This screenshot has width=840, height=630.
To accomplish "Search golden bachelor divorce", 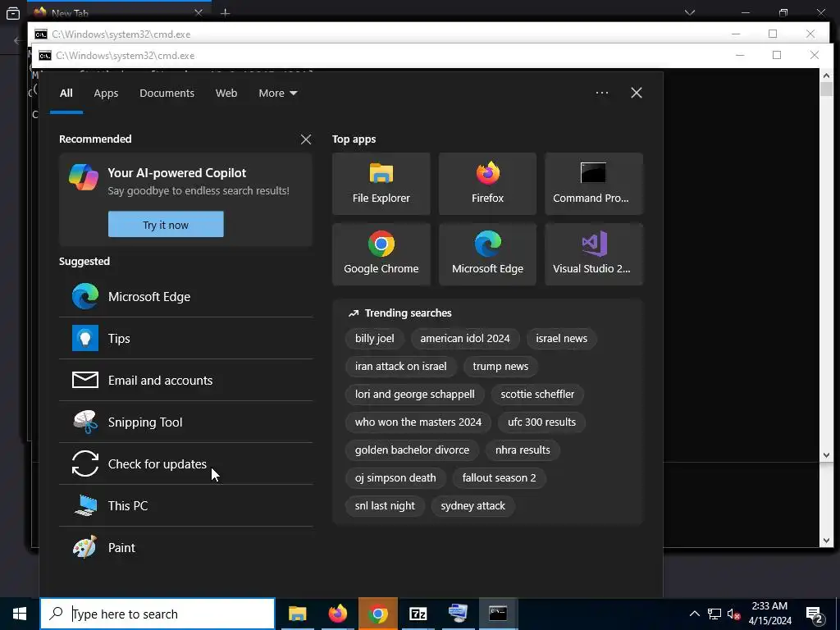I will [412, 450].
